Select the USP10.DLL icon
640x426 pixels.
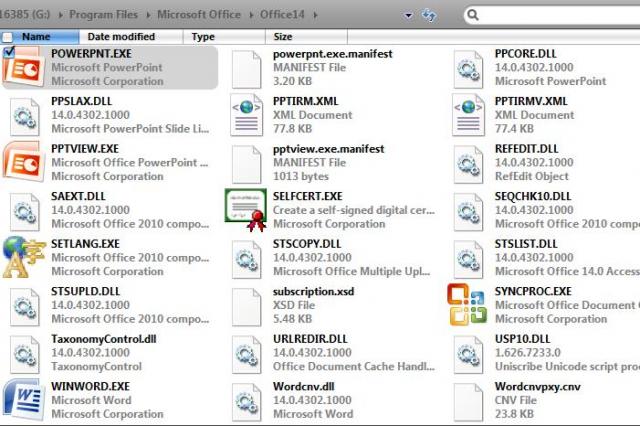[468, 355]
